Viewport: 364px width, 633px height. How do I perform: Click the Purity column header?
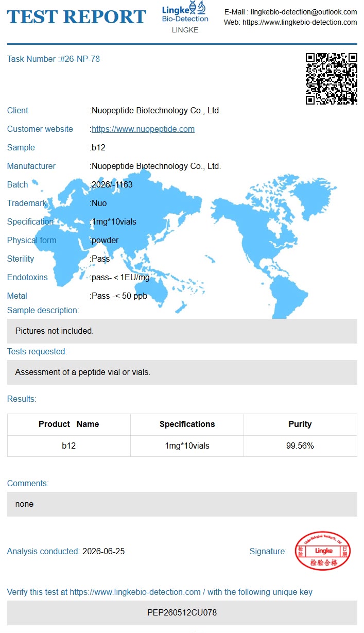(300, 424)
